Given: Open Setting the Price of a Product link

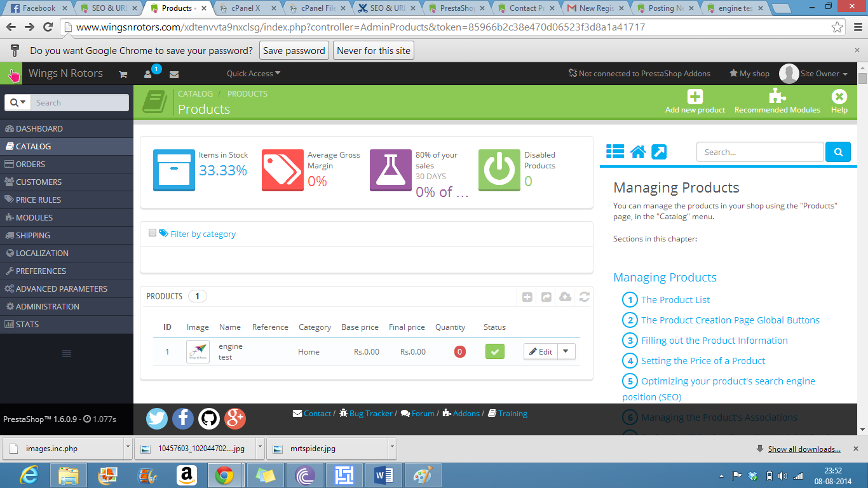Looking at the screenshot, I should point(703,361).
